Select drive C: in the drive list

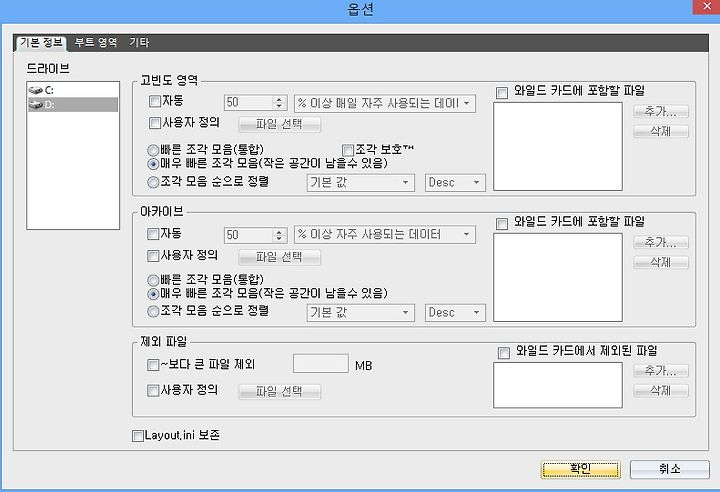(x=73, y=90)
